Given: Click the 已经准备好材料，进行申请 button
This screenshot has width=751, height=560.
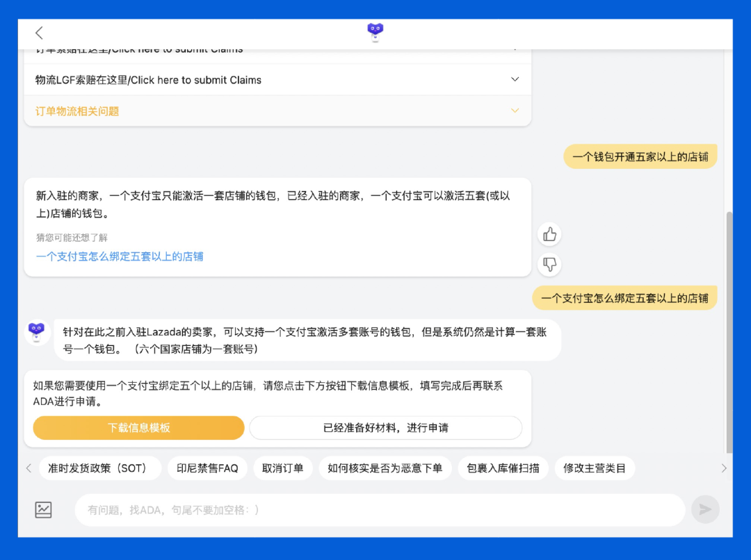Looking at the screenshot, I should click(x=386, y=427).
